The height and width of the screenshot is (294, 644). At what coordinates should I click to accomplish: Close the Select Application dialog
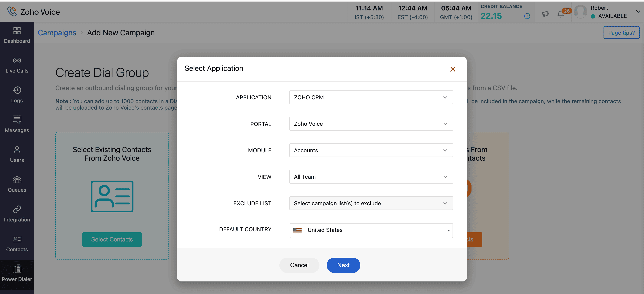click(453, 69)
